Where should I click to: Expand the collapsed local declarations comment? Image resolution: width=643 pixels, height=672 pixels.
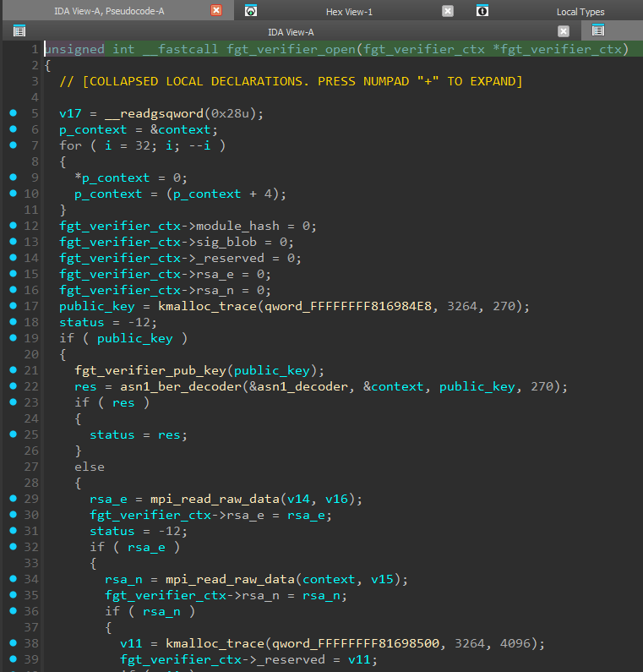291,81
